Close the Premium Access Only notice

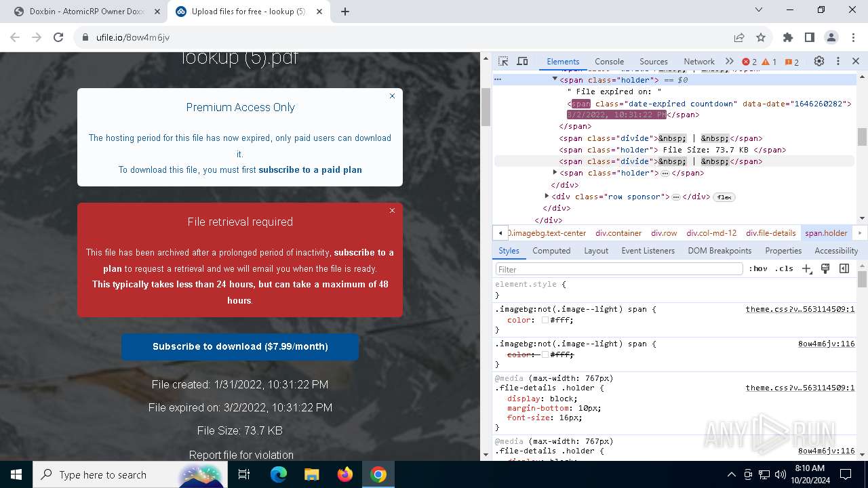[392, 96]
